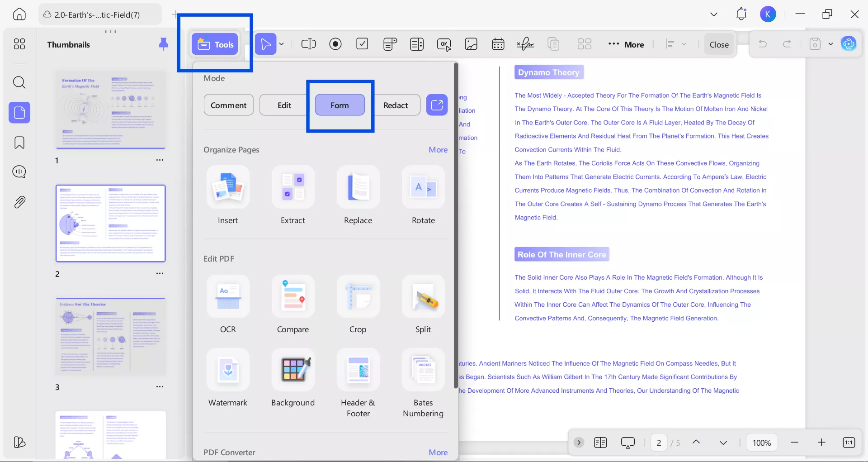Choose the Date Field form tool
Viewport: 868px width, 462px height.
tap(498, 44)
